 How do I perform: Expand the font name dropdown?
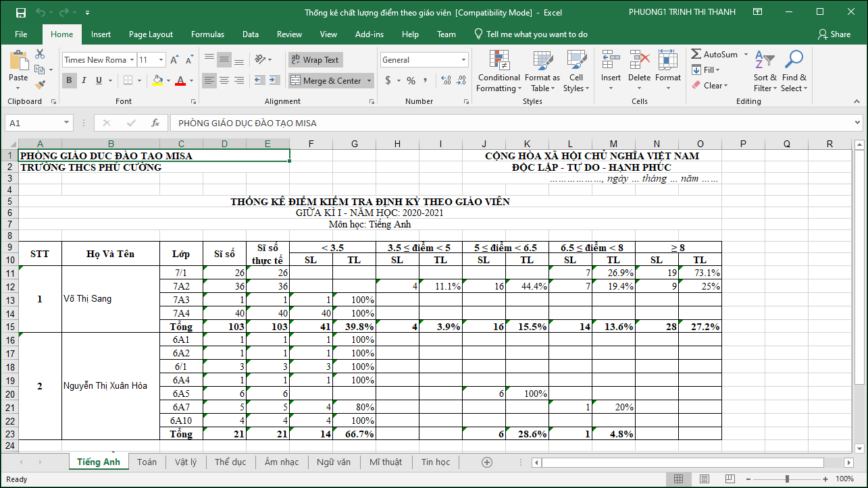pyautogui.click(x=132, y=60)
